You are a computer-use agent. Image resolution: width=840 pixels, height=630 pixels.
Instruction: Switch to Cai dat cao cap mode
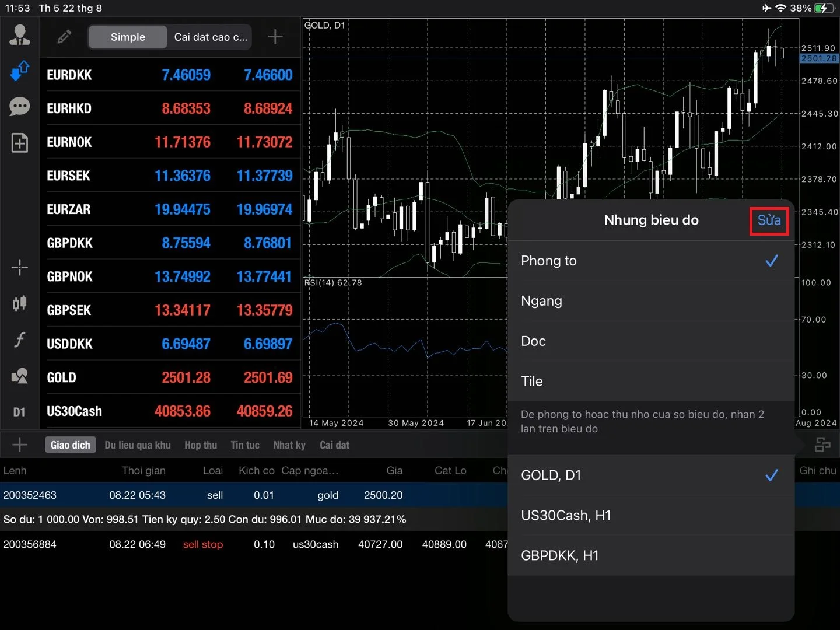tap(211, 37)
